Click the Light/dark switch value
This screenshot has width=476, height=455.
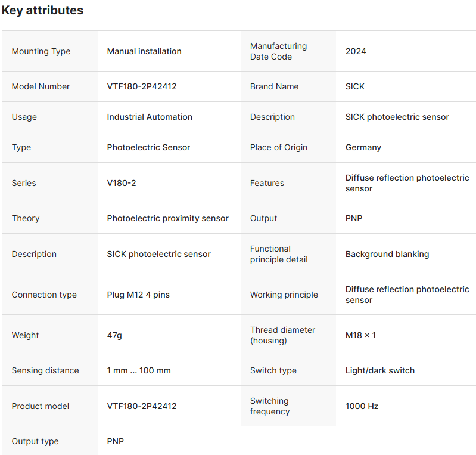(380, 370)
